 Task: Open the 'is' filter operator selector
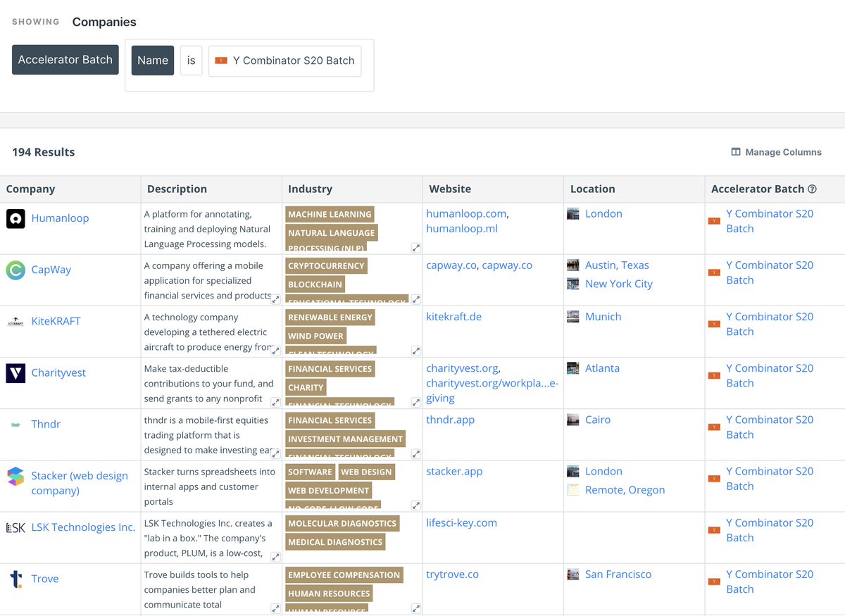191,61
